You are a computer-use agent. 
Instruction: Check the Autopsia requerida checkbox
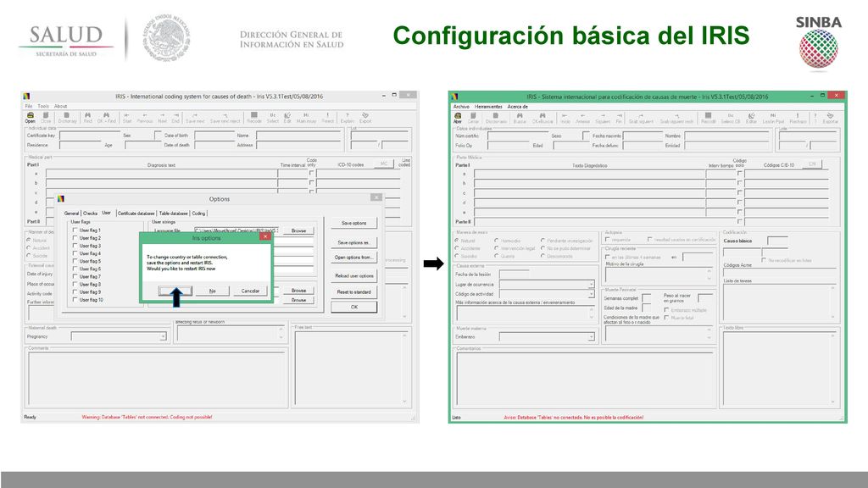pyautogui.click(x=608, y=240)
